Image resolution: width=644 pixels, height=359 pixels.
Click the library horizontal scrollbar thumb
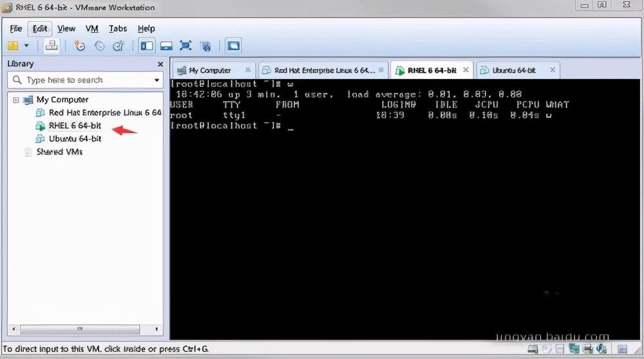[80, 329]
